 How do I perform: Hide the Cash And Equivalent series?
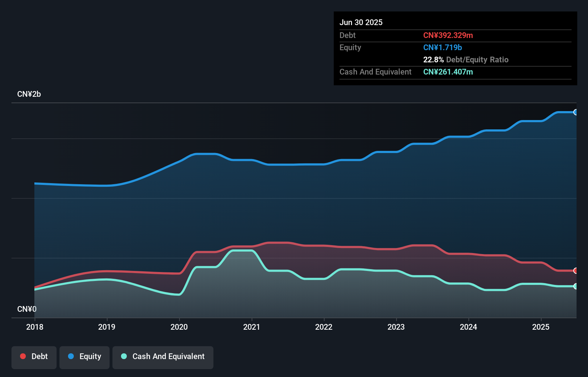[x=163, y=357]
